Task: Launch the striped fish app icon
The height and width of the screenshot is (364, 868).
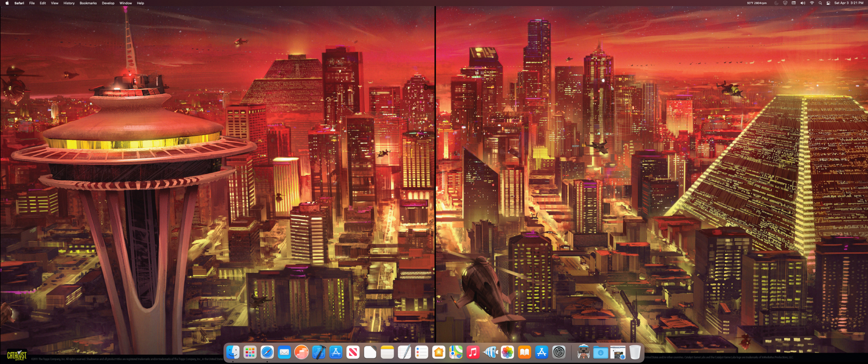Action: 490,352
